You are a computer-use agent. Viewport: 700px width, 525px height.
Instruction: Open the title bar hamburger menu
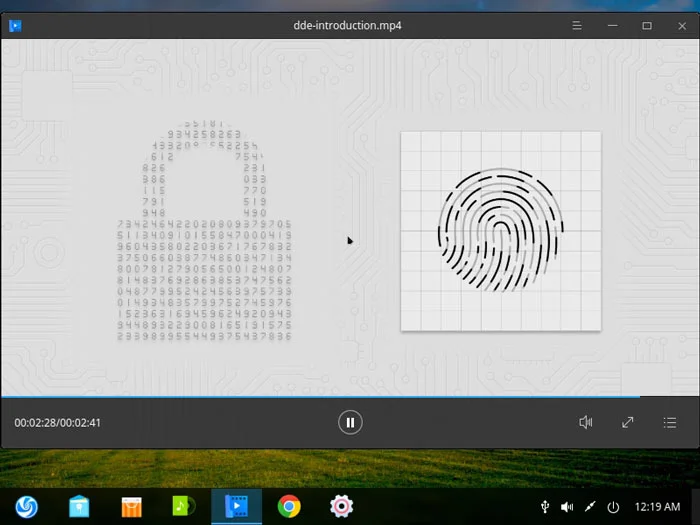[577, 25]
